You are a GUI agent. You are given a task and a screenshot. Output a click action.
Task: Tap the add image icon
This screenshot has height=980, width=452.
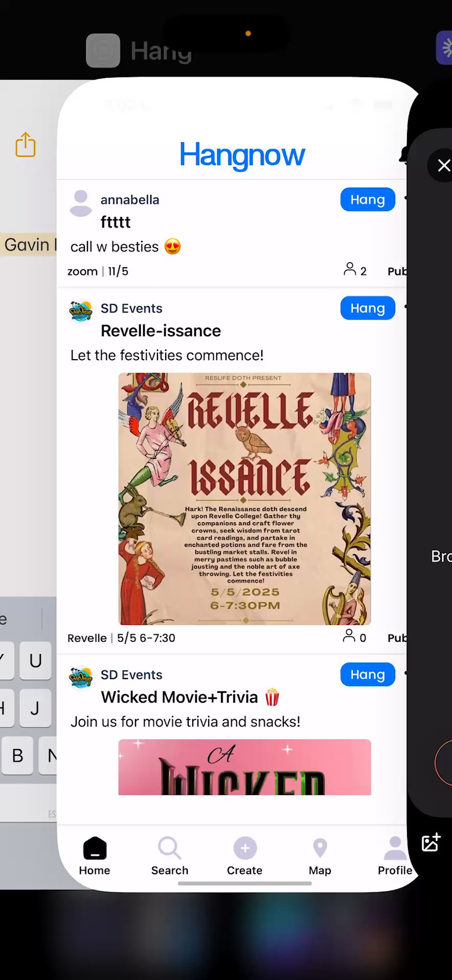(x=431, y=843)
